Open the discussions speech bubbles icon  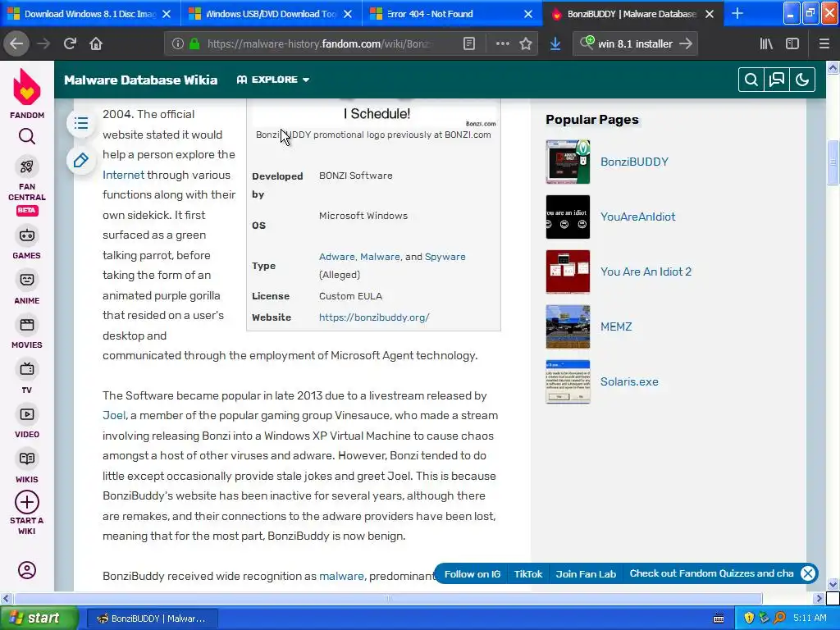tap(777, 80)
